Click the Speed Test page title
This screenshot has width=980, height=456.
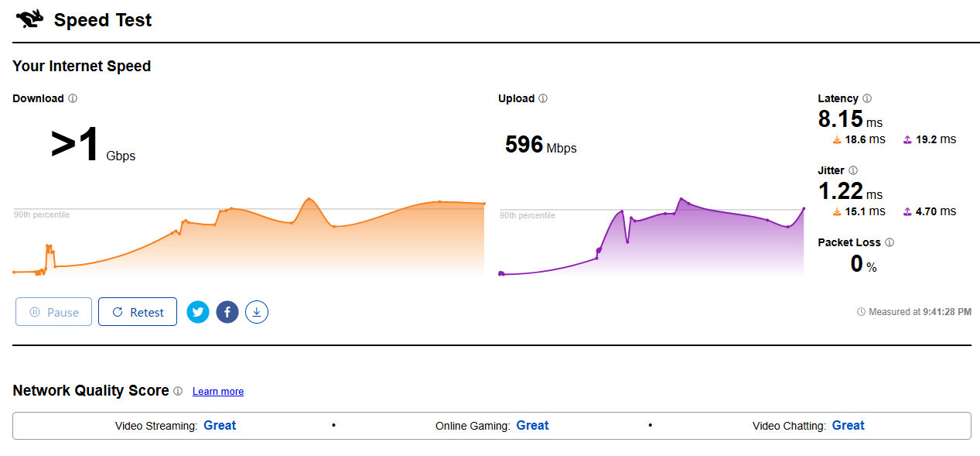(x=103, y=20)
